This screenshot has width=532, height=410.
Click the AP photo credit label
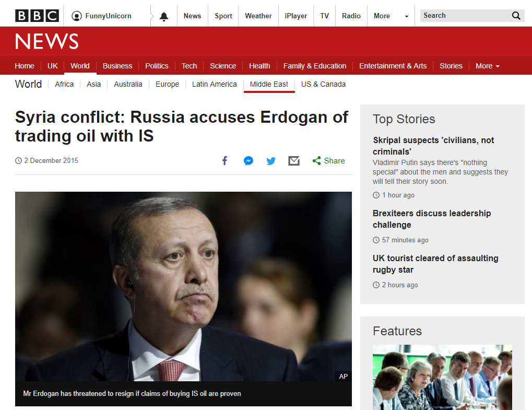344,376
